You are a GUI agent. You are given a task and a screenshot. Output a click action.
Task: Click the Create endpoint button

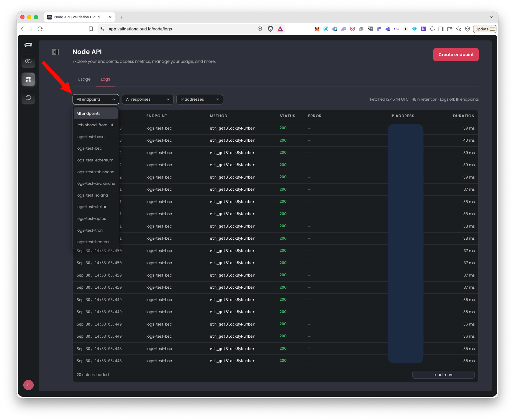click(456, 55)
